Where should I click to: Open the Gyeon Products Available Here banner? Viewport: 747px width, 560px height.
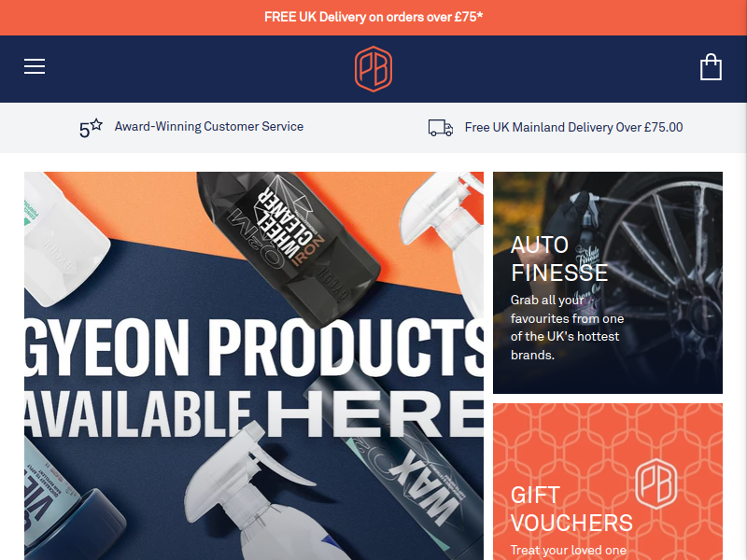254,366
